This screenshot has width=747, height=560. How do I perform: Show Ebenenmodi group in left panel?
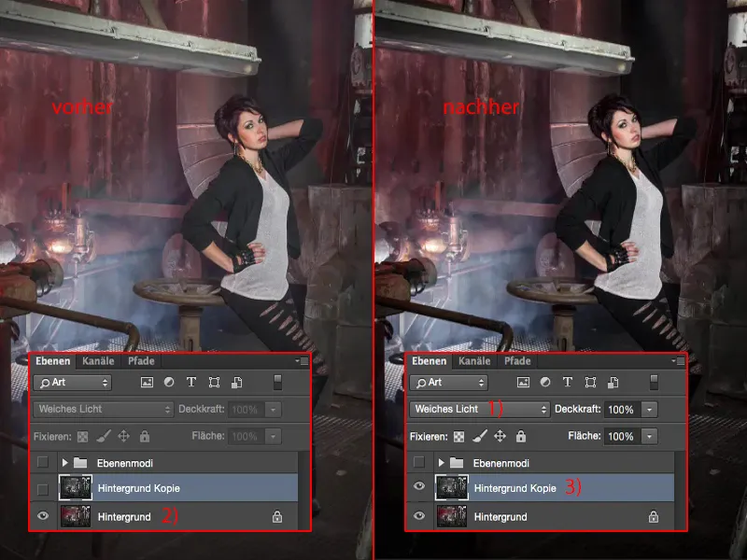pyautogui.click(x=43, y=462)
